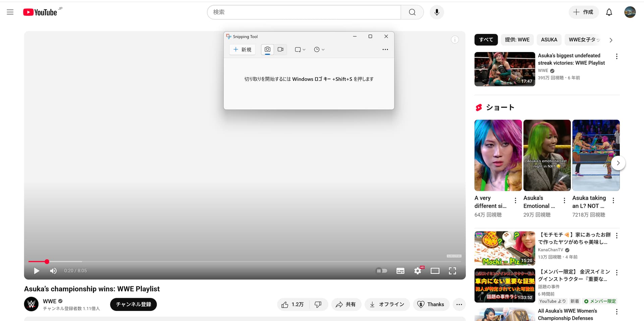Close the Snipping Tool window
644x321 pixels.
point(386,36)
